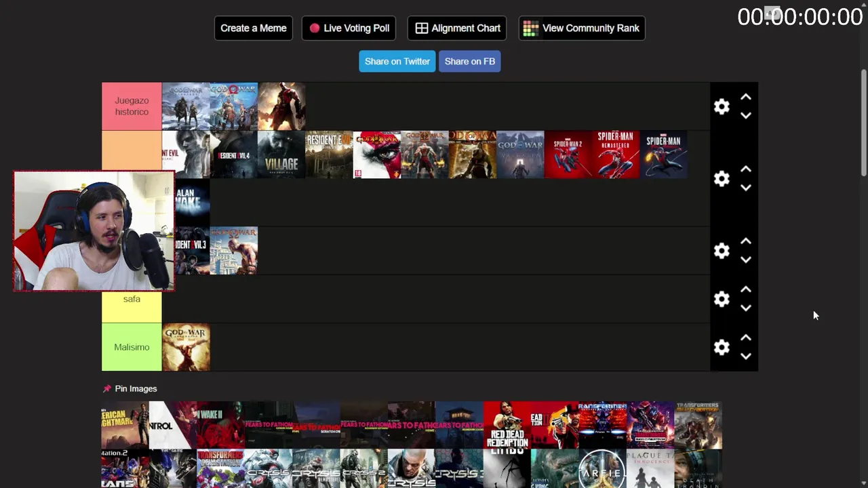Pick the Control image from the pool
Screen dimensions: 868x488
coord(172,425)
